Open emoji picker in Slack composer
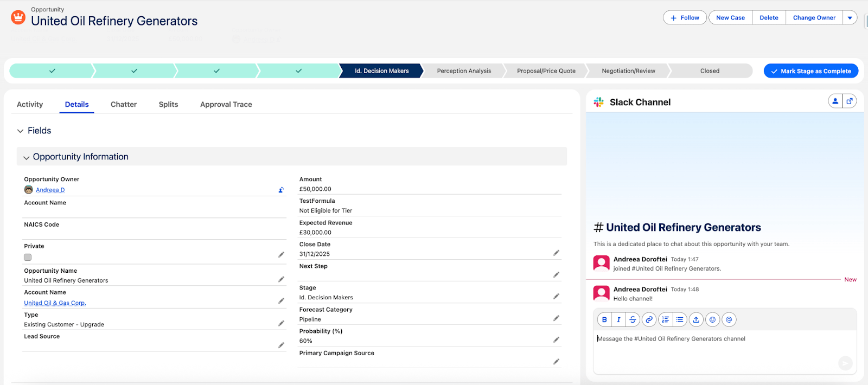Viewport: 868px width, 385px height. coord(713,320)
